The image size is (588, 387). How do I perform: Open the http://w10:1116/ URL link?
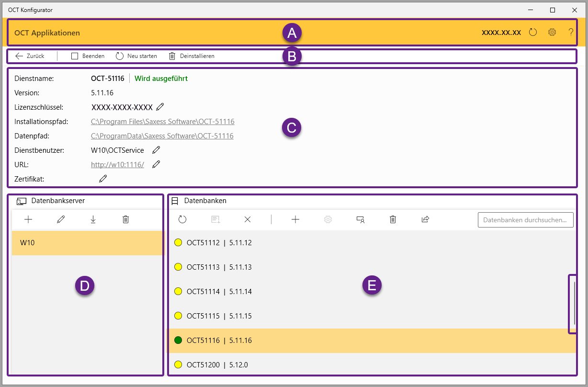pyautogui.click(x=117, y=165)
